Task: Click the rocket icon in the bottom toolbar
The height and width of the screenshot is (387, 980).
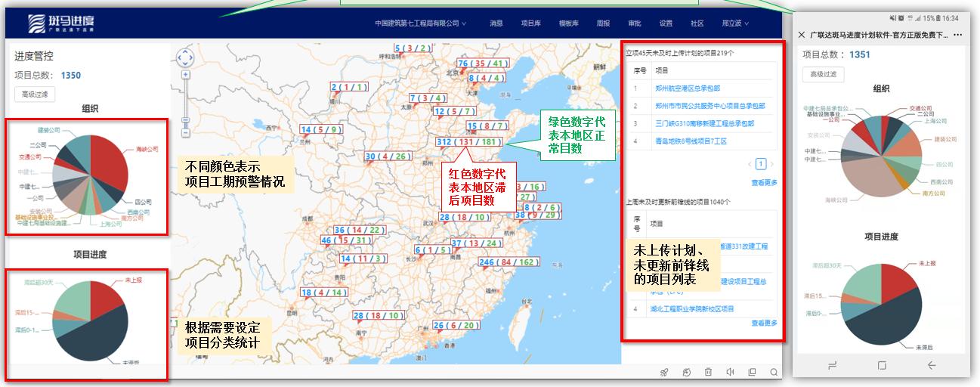Action: click(664, 372)
